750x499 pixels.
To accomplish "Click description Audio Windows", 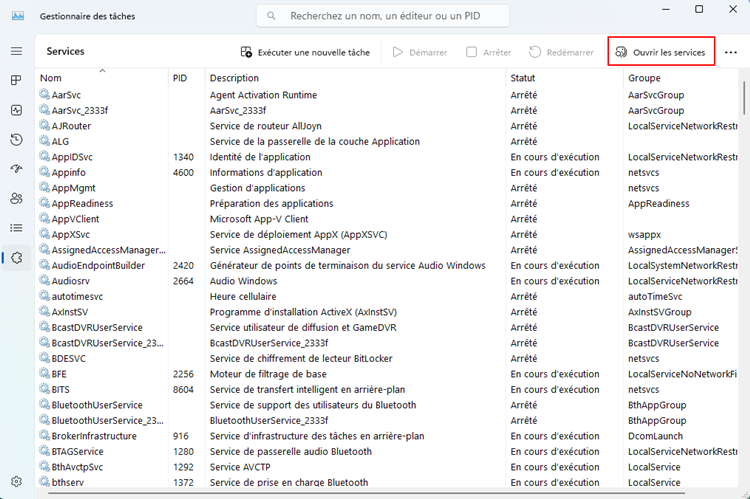I will [243, 281].
